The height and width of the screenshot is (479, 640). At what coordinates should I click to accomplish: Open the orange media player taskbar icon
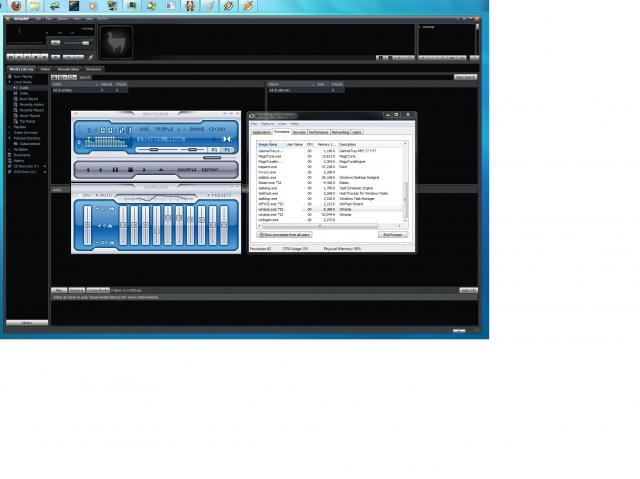point(93,6)
